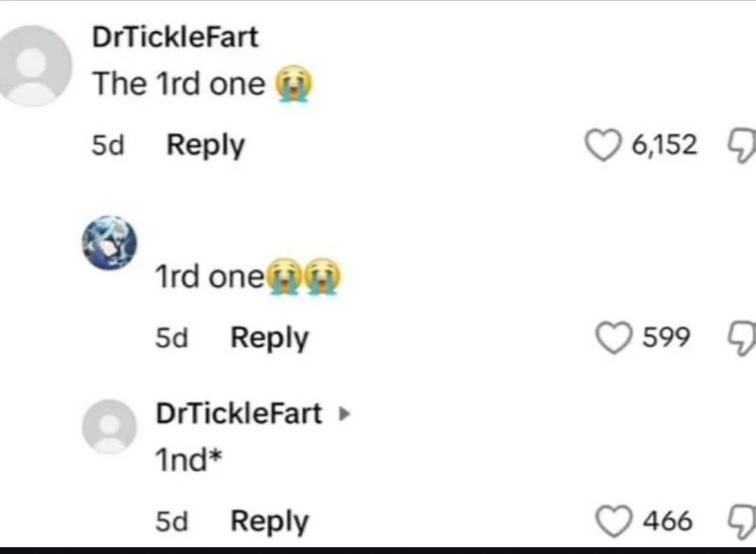Viewport: 756px width, 554px height.
Task: Open DrTickleFart username on top comment
Action: point(175,37)
